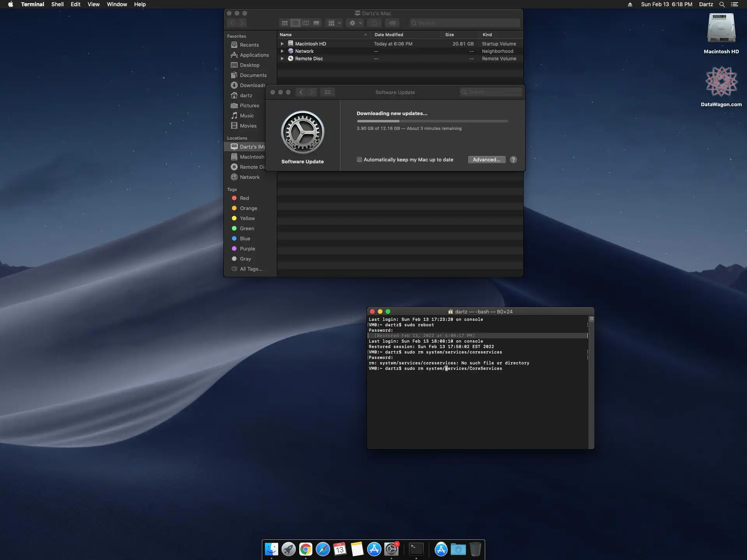This screenshot has height=560, width=747.
Task: Open Spotlight search in menu bar
Action: pos(722,4)
